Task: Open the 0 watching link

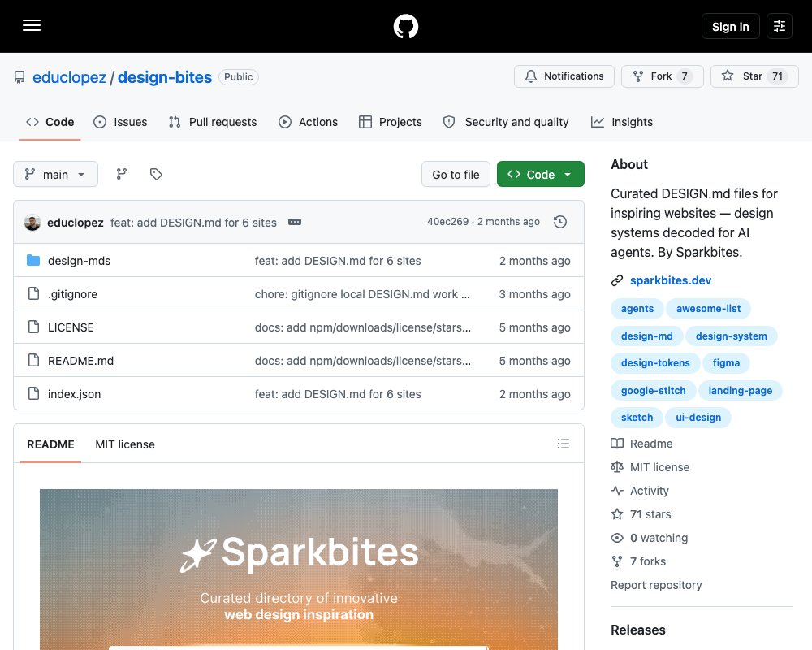Action: click(x=649, y=538)
